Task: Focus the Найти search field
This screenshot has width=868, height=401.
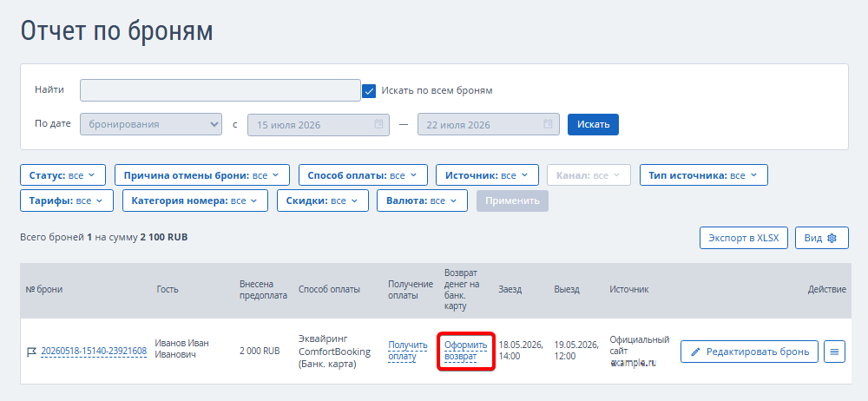Action: tap(220, 90)
